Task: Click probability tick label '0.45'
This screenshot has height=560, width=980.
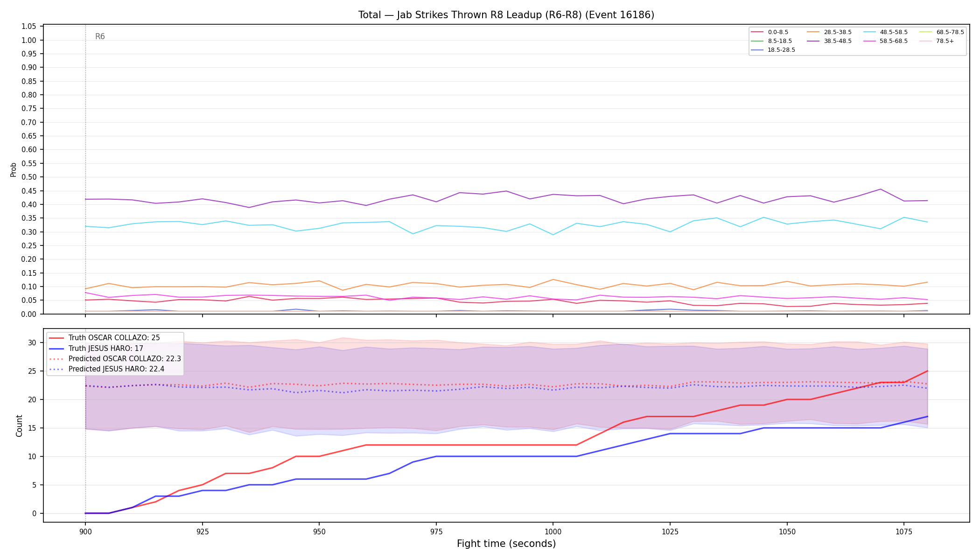Action: click(x=29, y=191)
